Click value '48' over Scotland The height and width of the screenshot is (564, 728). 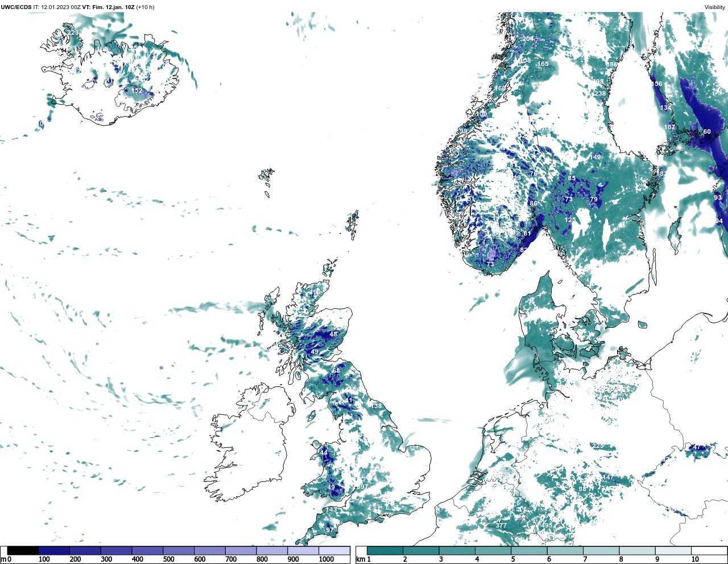coord(334,334)
